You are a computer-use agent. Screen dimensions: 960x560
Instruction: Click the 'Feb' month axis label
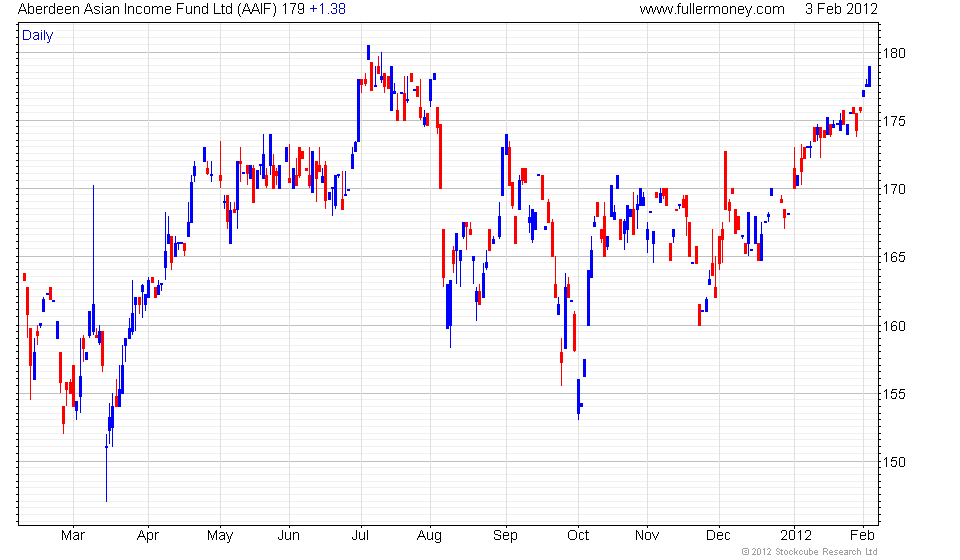[x=862, y=536]
